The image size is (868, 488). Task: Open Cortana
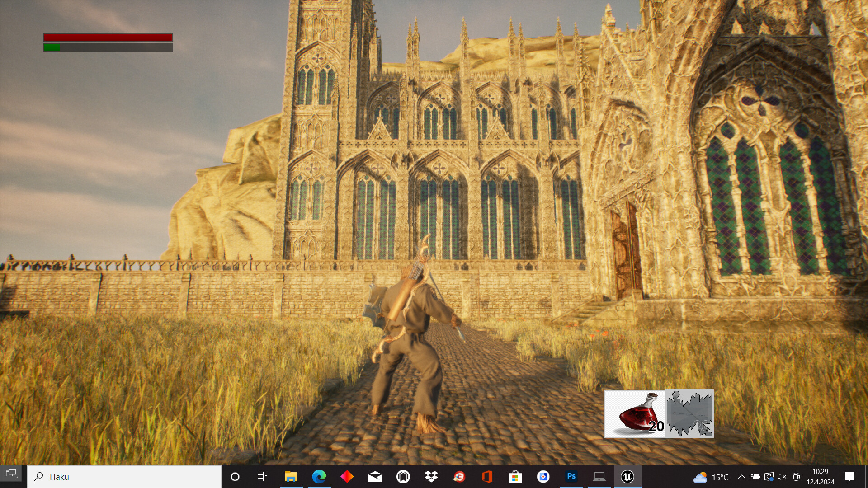(x=235, y=476)
